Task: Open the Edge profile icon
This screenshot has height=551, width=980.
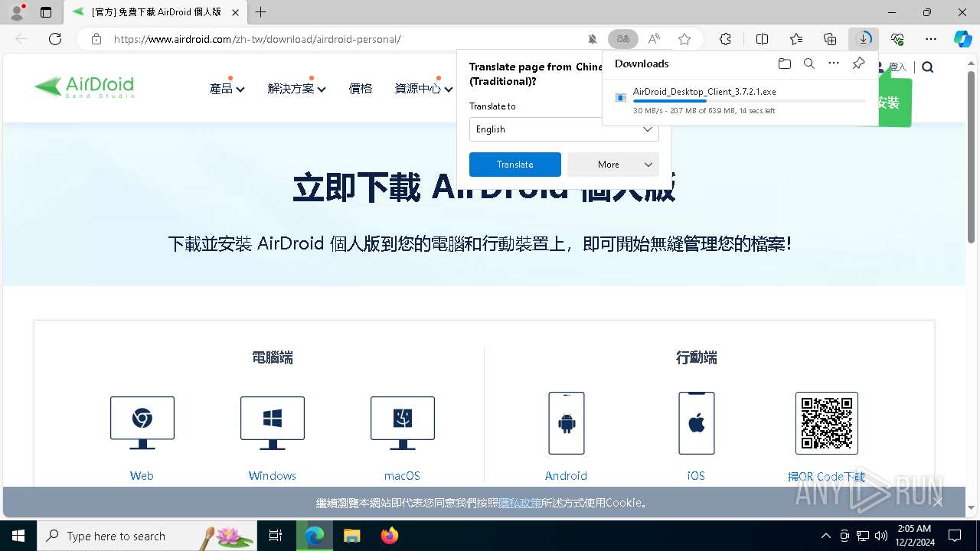Action: click(x=17, y=12)
